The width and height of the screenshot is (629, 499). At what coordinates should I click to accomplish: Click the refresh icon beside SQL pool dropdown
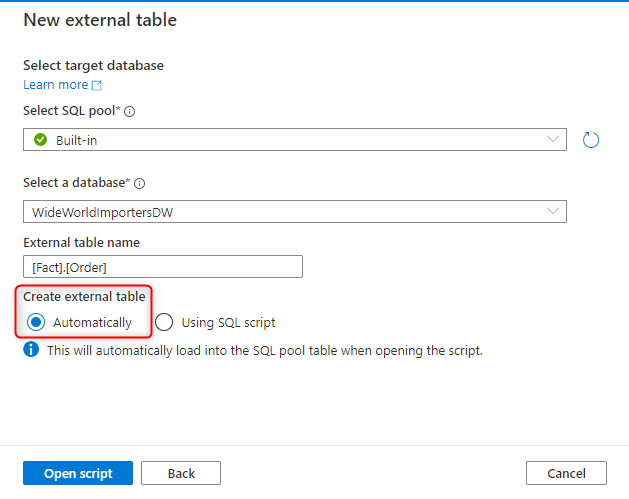[590, 140]
